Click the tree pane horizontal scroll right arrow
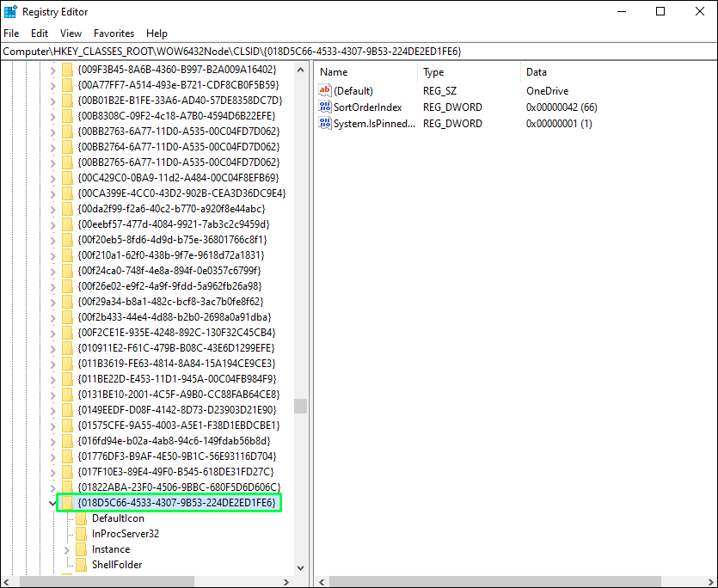The width and height of the screenshot is (718, 588). (286, 582)
